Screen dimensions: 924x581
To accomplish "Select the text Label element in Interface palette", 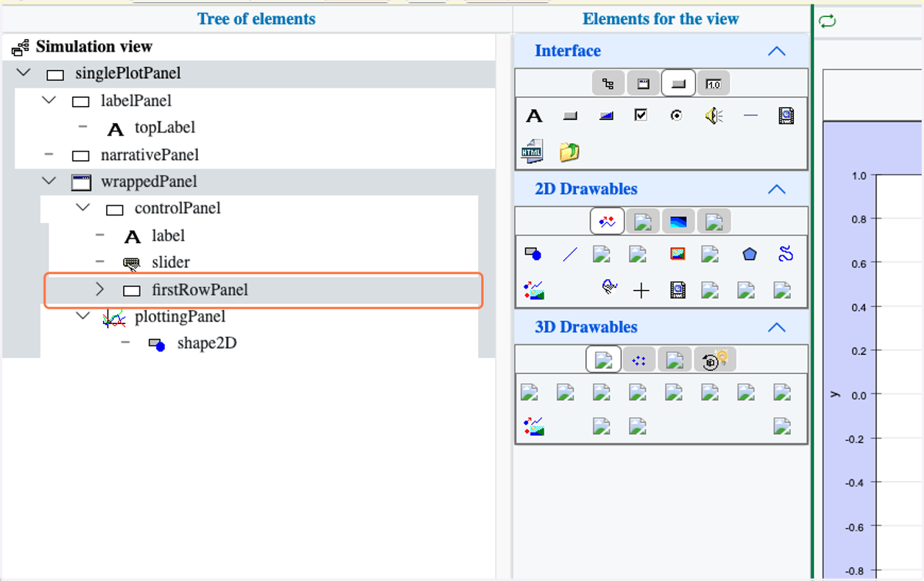I will click(x=534, y=116).
